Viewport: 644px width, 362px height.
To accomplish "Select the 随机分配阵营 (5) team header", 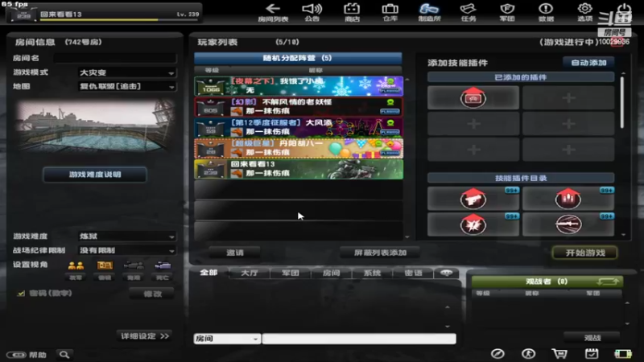I will click(x=298, y=58).
